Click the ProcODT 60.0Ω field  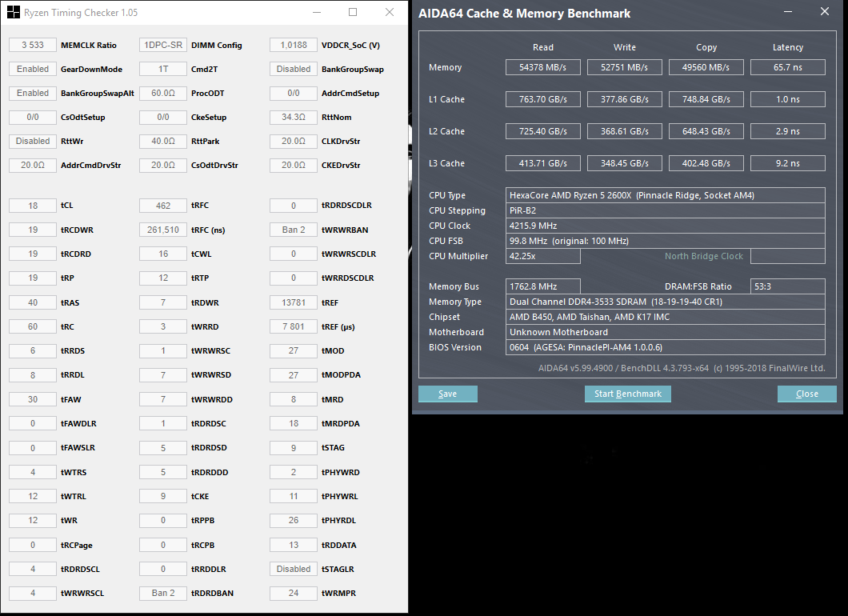162,93
